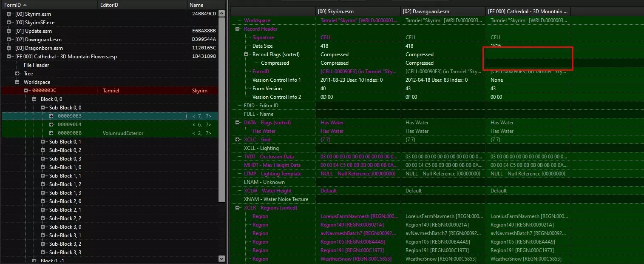644x264 pixels.
Task: Select the Data Size row label
Action: click(x=262, y=46)
